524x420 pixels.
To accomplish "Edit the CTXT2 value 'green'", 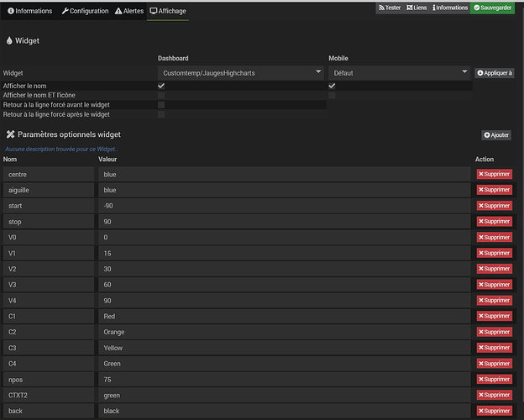I will [285, 396].
